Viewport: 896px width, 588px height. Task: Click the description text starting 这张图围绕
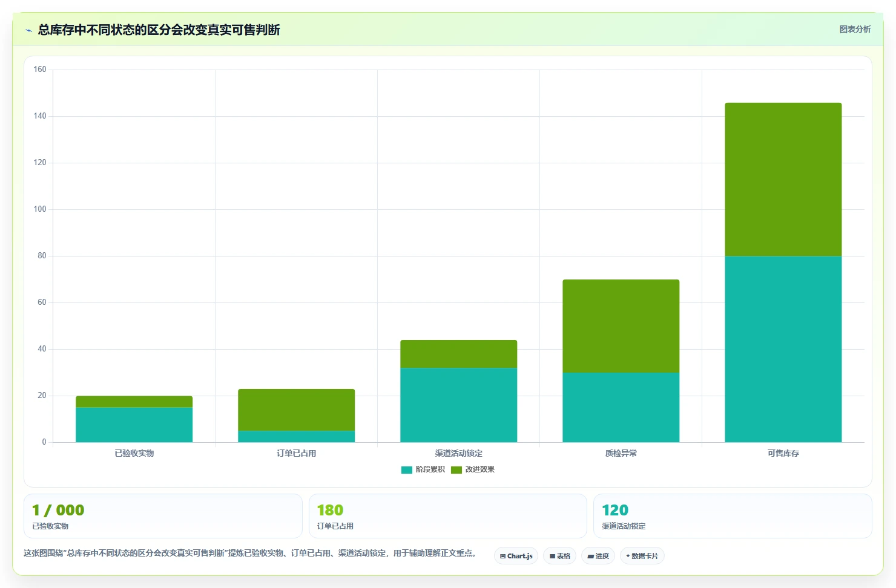[250, 554]
